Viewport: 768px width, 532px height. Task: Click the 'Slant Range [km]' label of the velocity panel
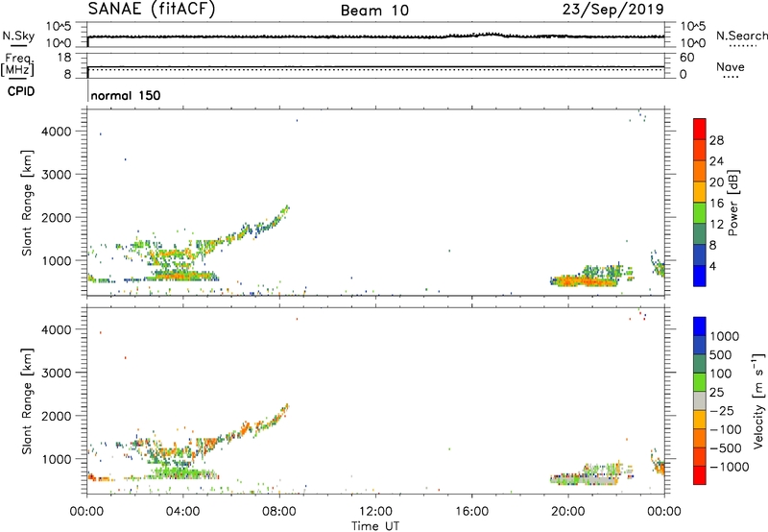point(27,401)
